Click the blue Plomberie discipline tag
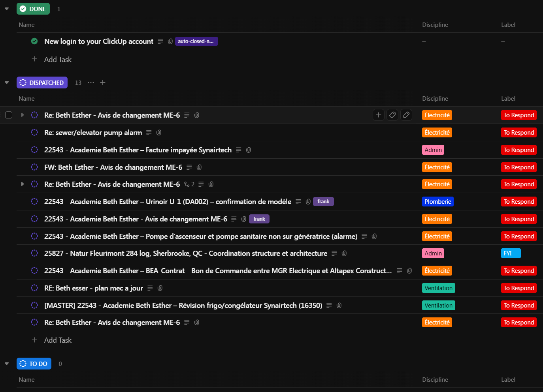The width and height of the screenshot is (543, 392). click(x=437, y=202)
